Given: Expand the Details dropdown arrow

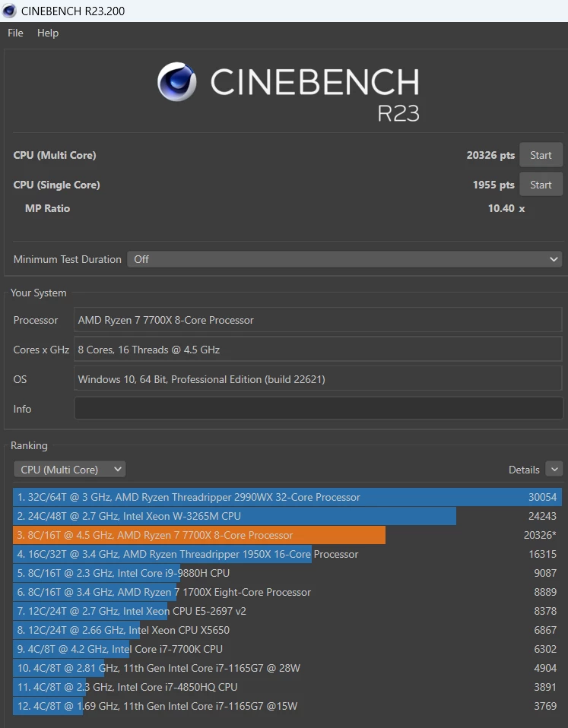Looking at the screenshot, I should coord(554,470).
